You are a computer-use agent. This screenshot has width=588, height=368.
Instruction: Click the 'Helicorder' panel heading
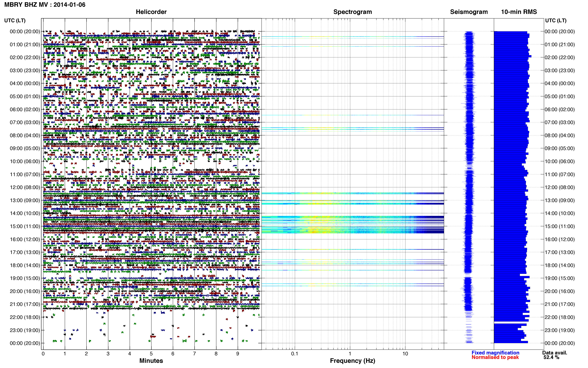(x=151, y=12)
